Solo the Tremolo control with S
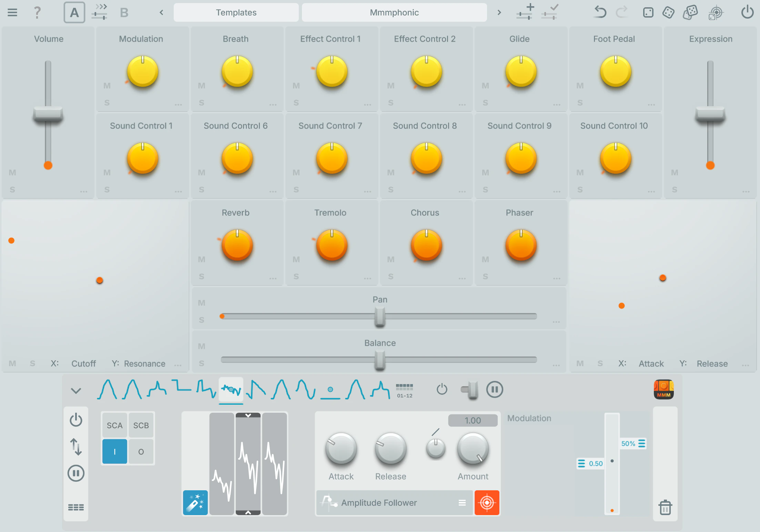 click(x=296, y=277)
